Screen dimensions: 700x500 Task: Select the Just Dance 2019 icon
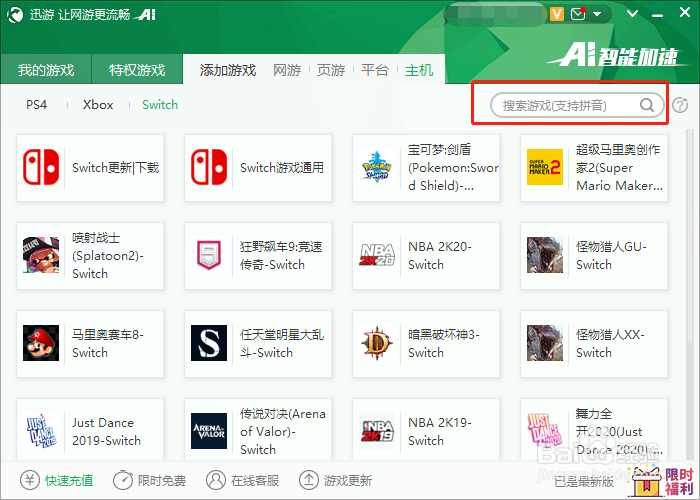pyautogui.click(x=41, y=431)
